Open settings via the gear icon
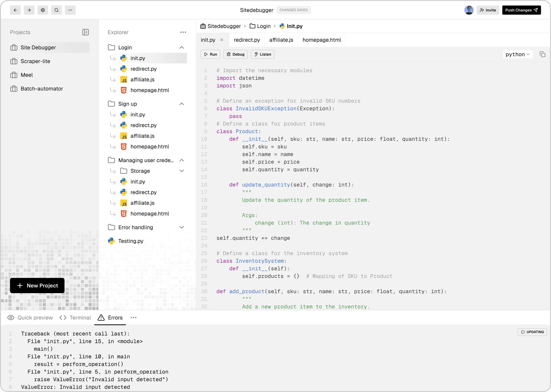The width and height of the screenshot is (551, 392). click(x=43, y=10)
